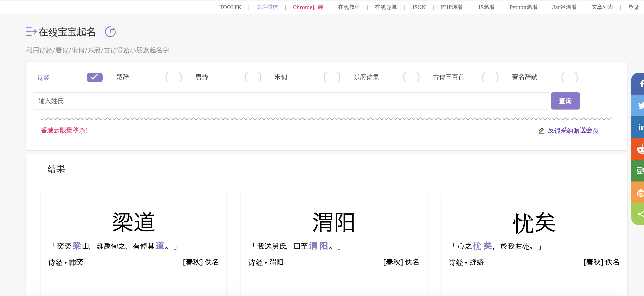The width and height of the screenshot is (644, 296).
Task: Click the 香港云限量秒杀 promo link
Action: tap(64, 130)
